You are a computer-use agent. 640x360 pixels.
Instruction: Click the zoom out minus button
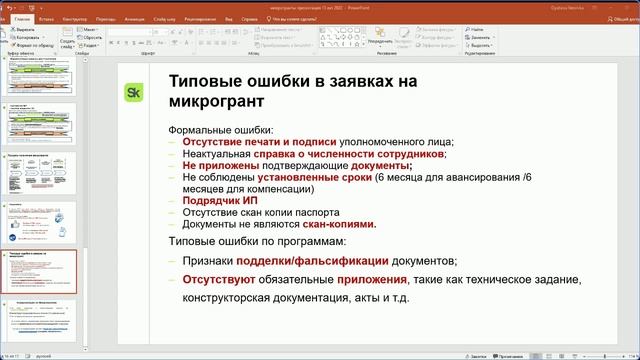[x=584, y=356]
